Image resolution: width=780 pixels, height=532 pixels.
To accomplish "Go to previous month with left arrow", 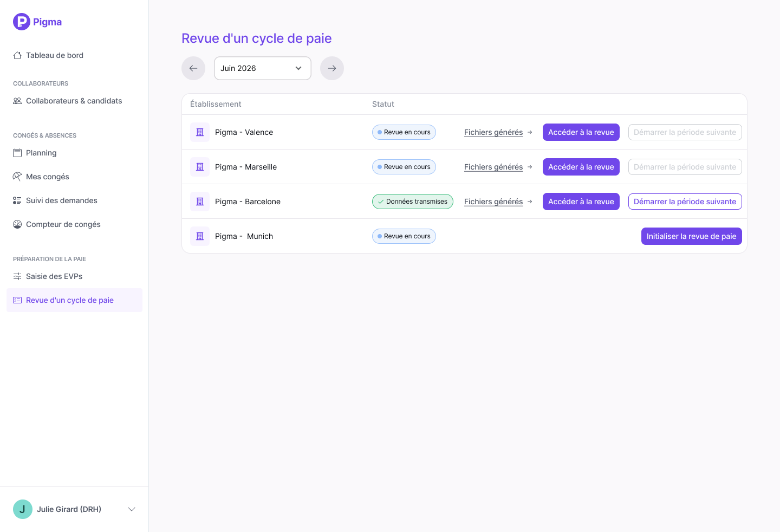I will coord(193,68).
